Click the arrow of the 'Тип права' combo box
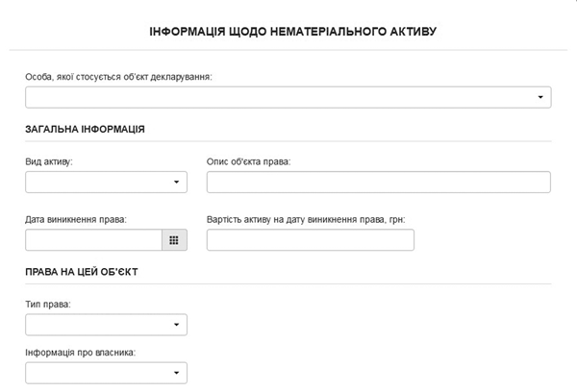This screenshot has height=392, width=577. click(177, 326)
